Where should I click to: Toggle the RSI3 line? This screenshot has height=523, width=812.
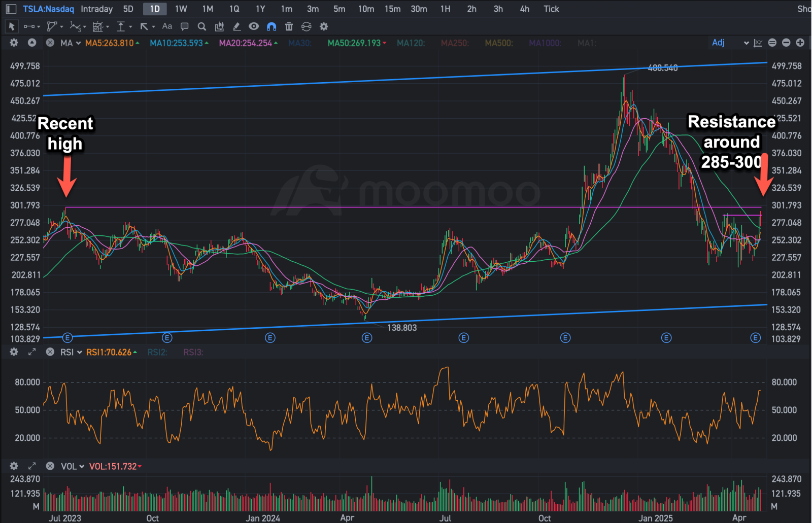click(193, 352)
